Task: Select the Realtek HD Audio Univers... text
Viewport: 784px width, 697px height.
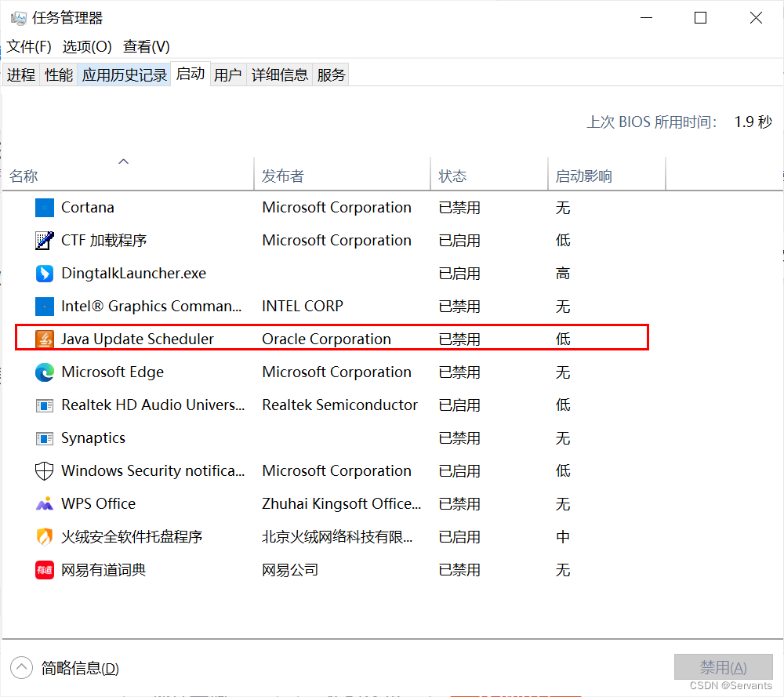Action: coord(153,405)
